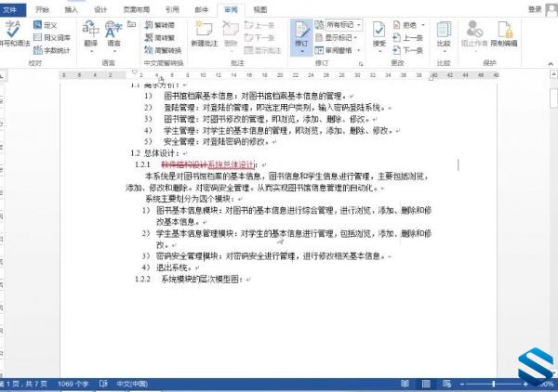Open the 文件 file tab

(x=12, y=9)
